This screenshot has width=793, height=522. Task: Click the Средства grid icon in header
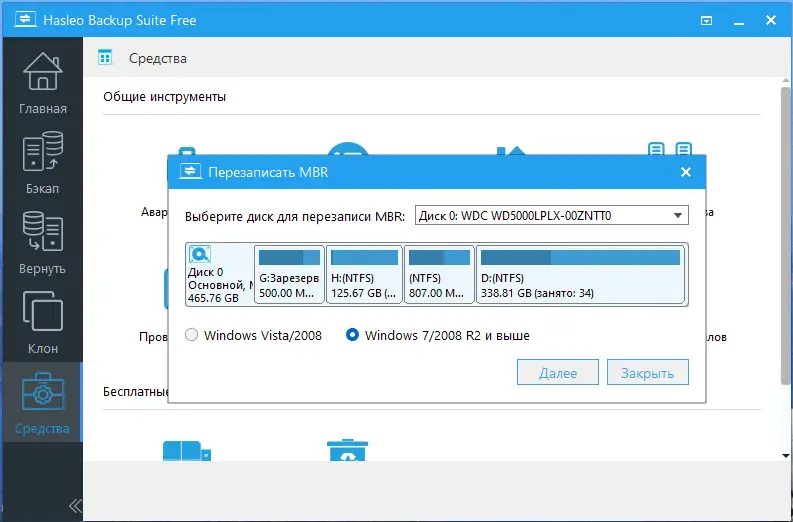pyautogui.click(x=105, y=58)
